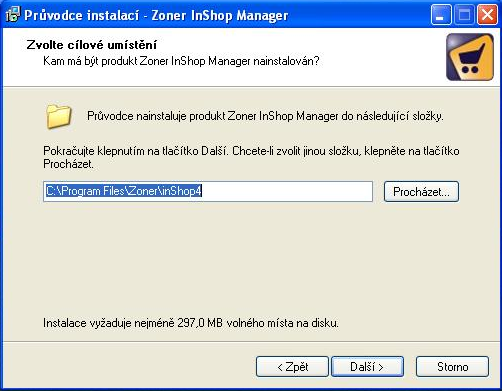This screenshot has width=502, height=391.
Task: Click the 'Průvodce nainstaluje produkt' description text
Action: [x=265, y=116]
